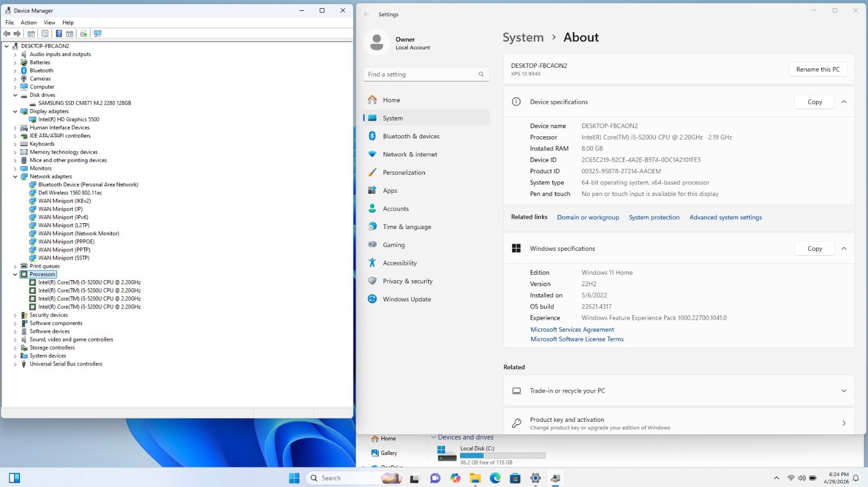Click the Rename this PC button
The width and height of the screenshot is (868, 487).
click(x=818, y=69)
